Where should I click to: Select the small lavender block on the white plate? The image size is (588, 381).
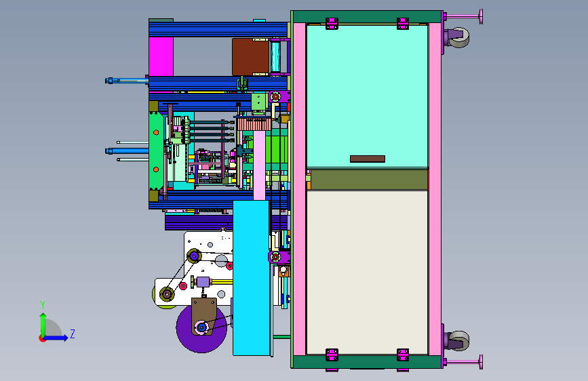203,282
